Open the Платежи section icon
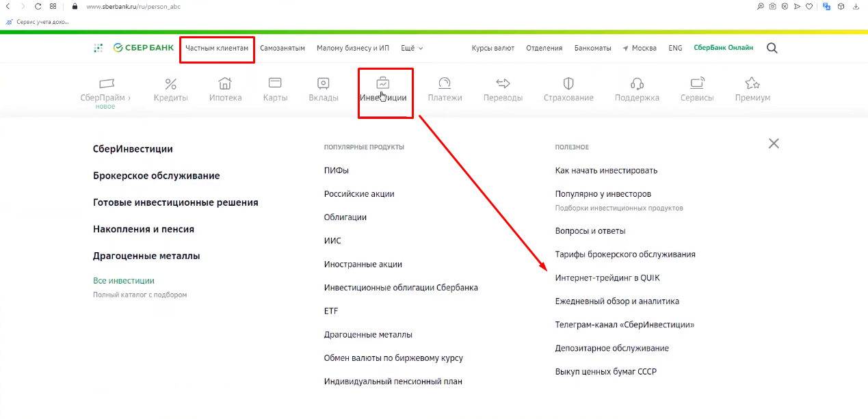 [445, 83]
